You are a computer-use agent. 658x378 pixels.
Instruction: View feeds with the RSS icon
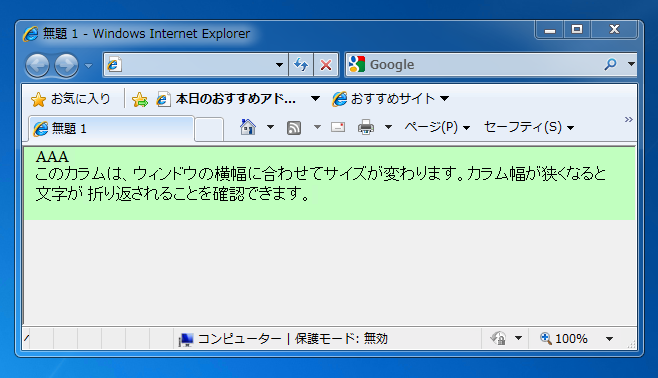(294, 127)
